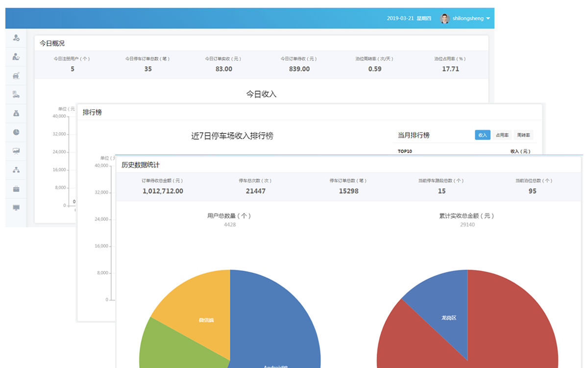Open the briefcase sidebar icon

16,189
